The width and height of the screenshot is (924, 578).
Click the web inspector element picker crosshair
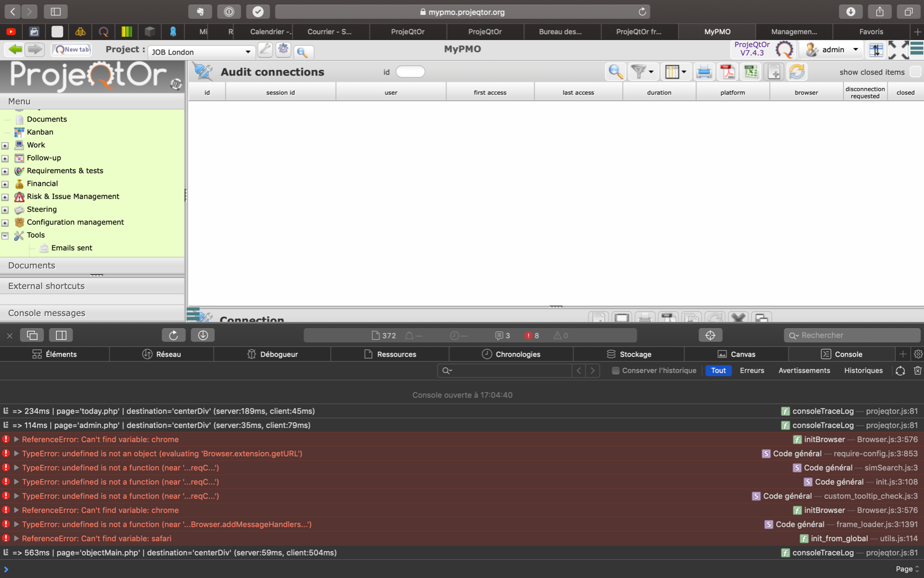point(710,335)
